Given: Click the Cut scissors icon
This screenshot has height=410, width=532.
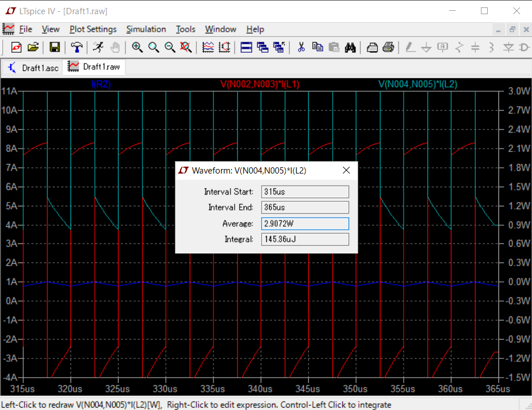Looking at the screenshot, I should pyautogui.click(x=301, y=47).
